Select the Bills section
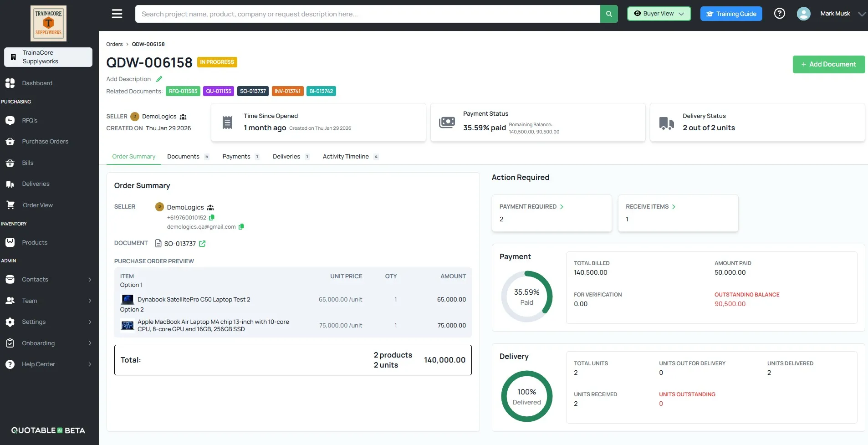 [x=27, y=163]
